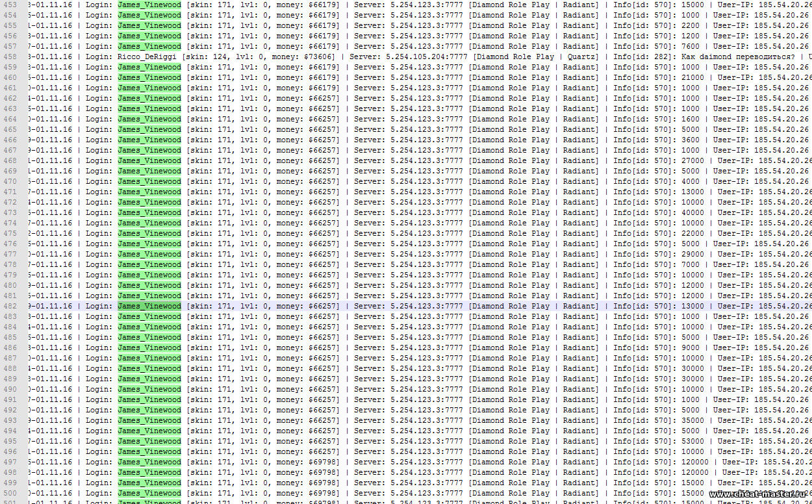Click Info value 2200 on line 455
The height and width of the screenshot is (504, 812).
point(690,25)
